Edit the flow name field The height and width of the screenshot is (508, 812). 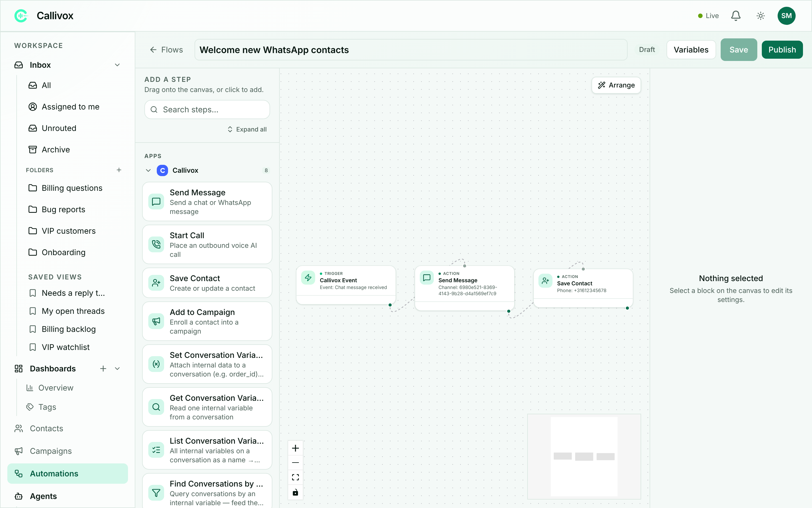(x=411, y=50)
